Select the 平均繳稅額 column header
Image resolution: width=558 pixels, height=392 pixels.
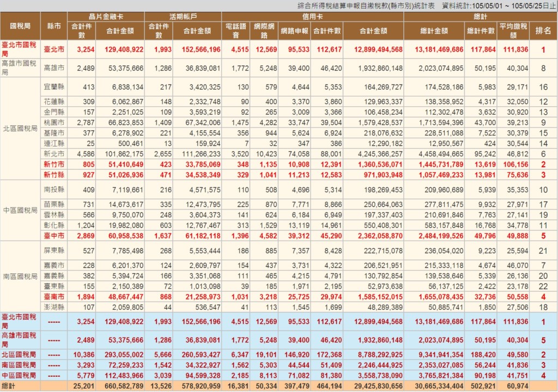[x=513, y=30]
